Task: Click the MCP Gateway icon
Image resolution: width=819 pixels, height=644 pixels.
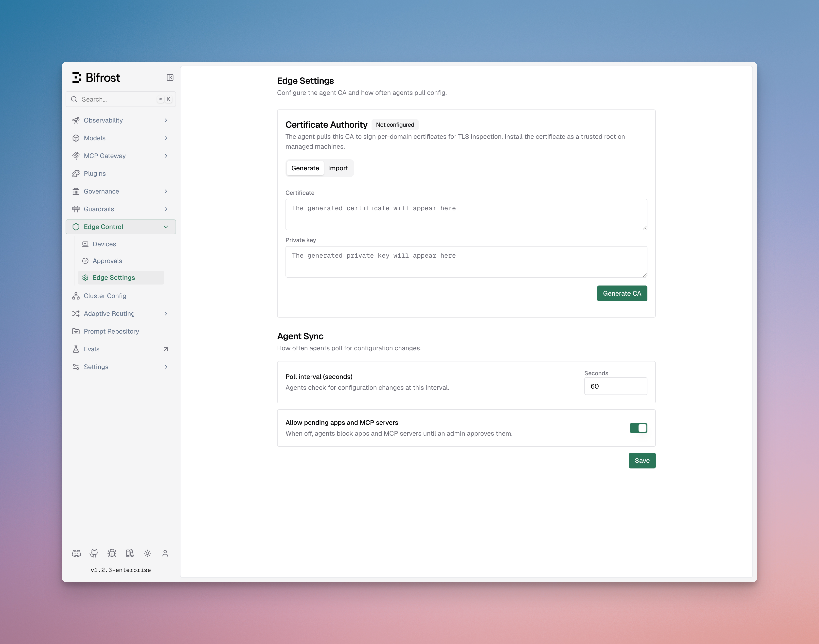Action: pyautogui.click(x=76, y=156)
